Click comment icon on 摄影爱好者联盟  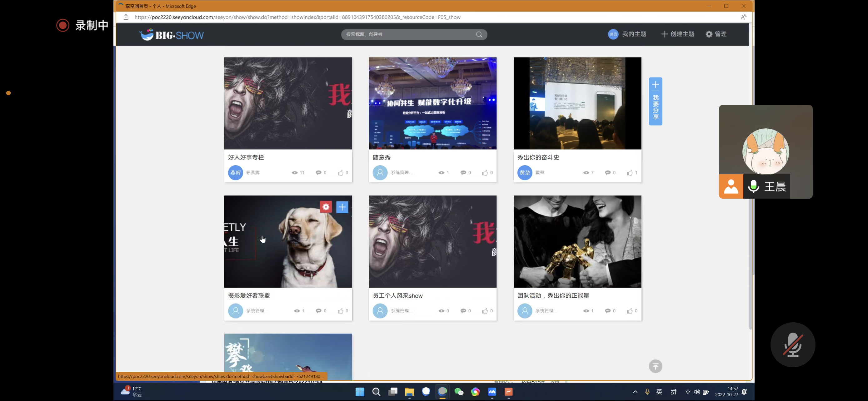coord(318,311)
